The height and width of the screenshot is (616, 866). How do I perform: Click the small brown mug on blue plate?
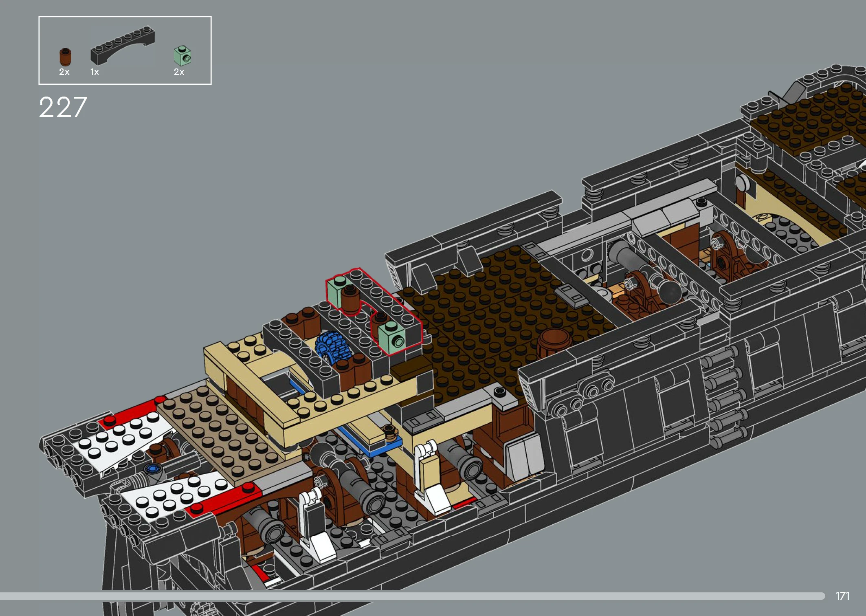tap(390, 431)
